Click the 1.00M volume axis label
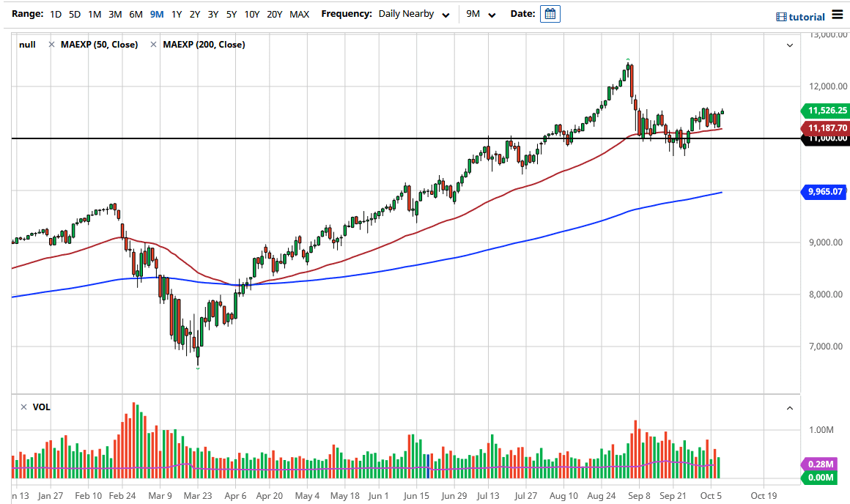The image size is (850, 504). click(821, 430)
